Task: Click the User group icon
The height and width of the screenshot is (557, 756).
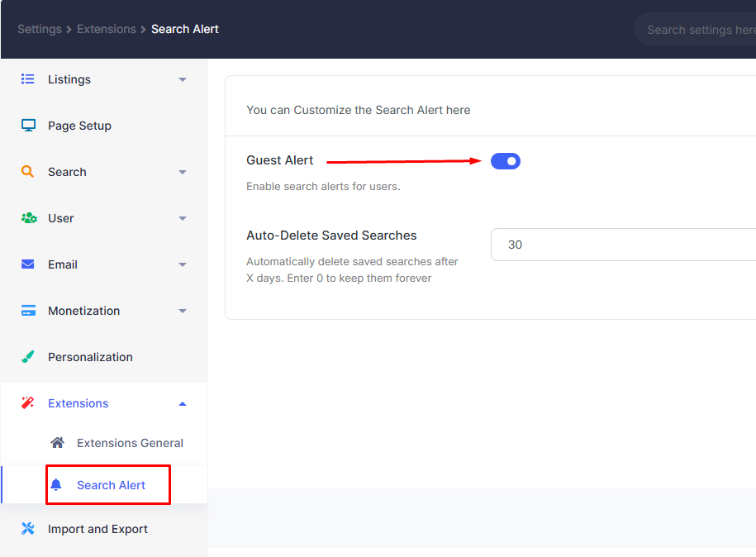Action: pyautogui.click(x=29, y=218)
